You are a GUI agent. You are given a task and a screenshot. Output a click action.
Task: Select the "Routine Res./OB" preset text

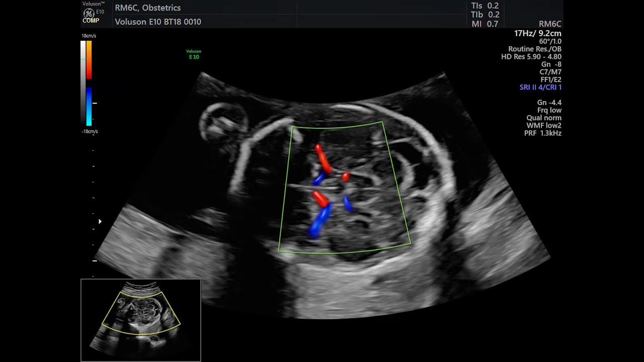pos(535,49)
